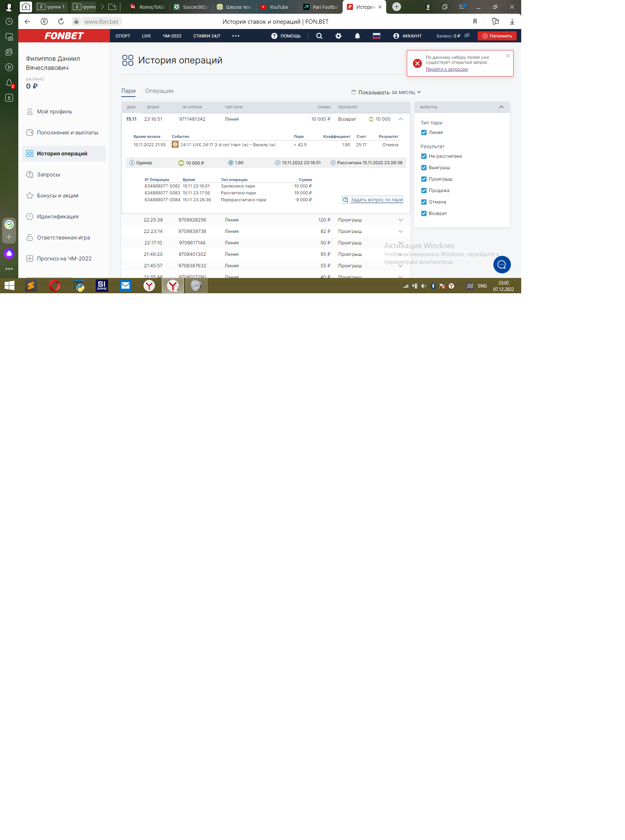Disable the Возврат result filter
The width and height of the screenshot is (625, 840).
tap(424, 213)
